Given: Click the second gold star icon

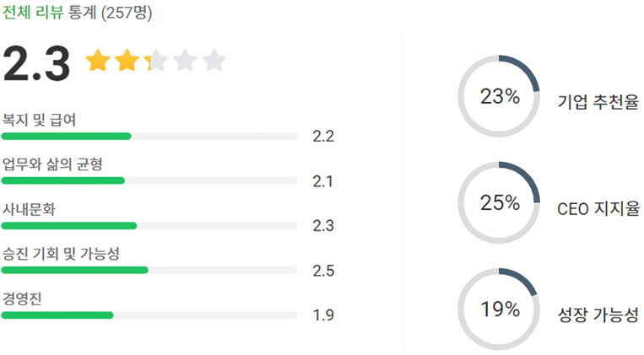Looking at the screenshot, I should (127, 62).
